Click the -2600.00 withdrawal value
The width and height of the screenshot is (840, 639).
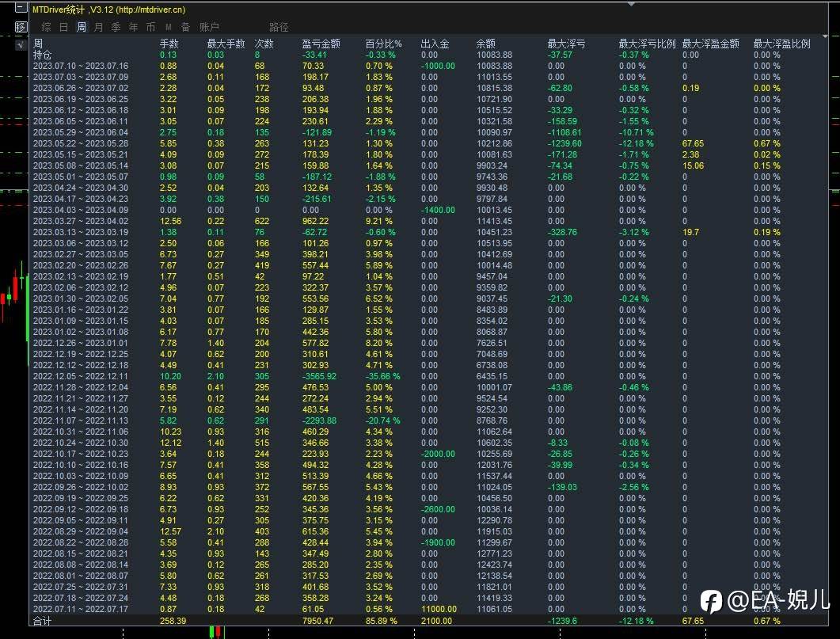(x=438, y=509)
